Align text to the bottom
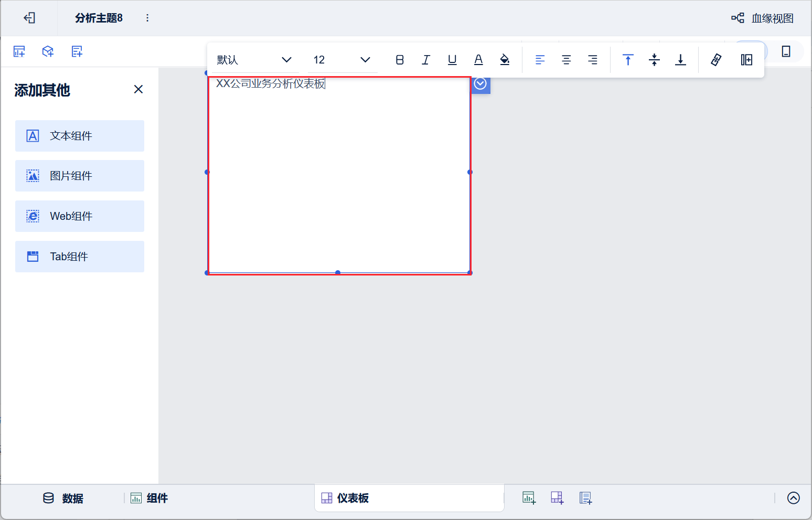Image resolution: width=812 pixels, height=520 pixels. (680, 60)
